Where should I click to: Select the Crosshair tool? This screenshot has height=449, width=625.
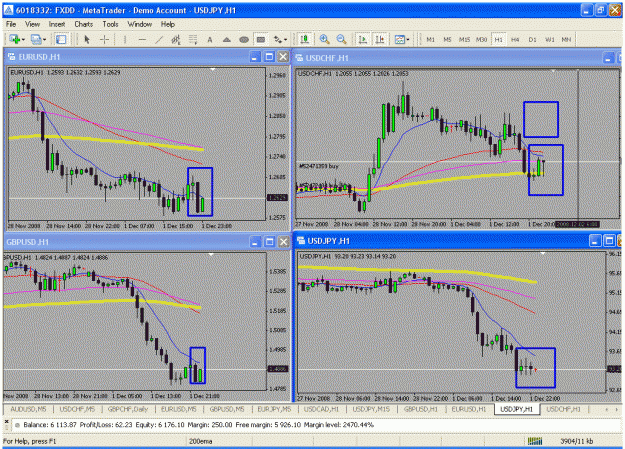pyautogui.click(x=104, y=39)
